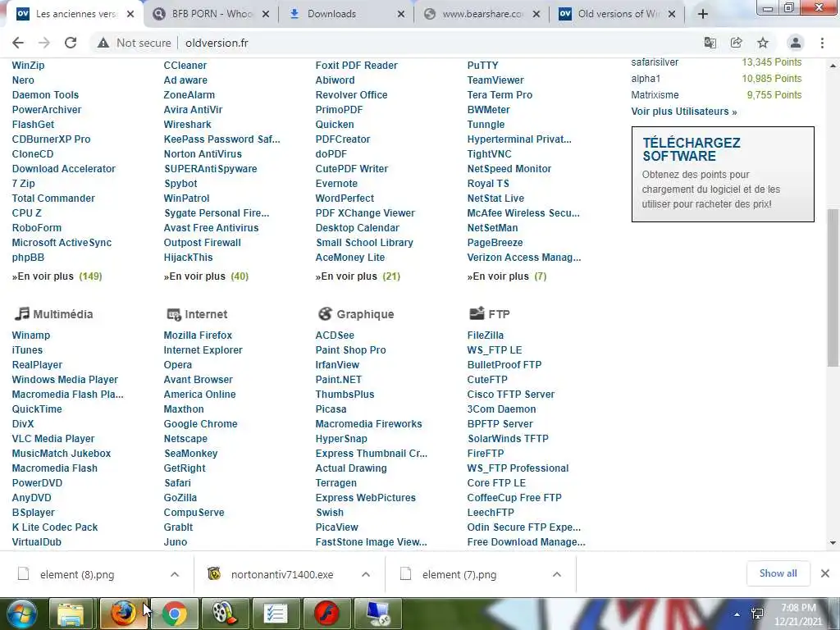Open VLC Media Player link
Viewport: 840px width, 630px height.
pos(53,439)
